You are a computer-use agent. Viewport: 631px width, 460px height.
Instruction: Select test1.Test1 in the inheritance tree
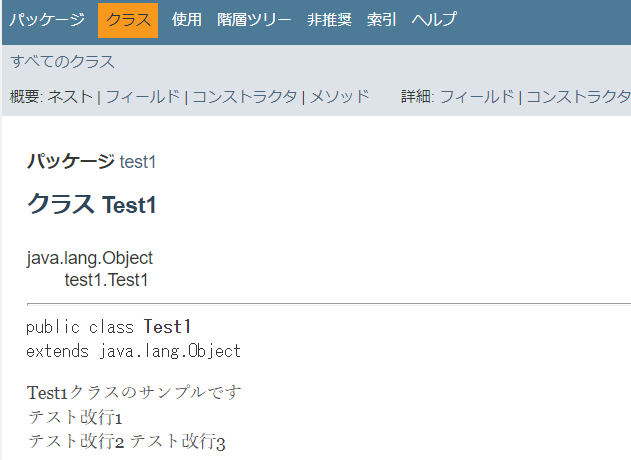tap(106, 280)
